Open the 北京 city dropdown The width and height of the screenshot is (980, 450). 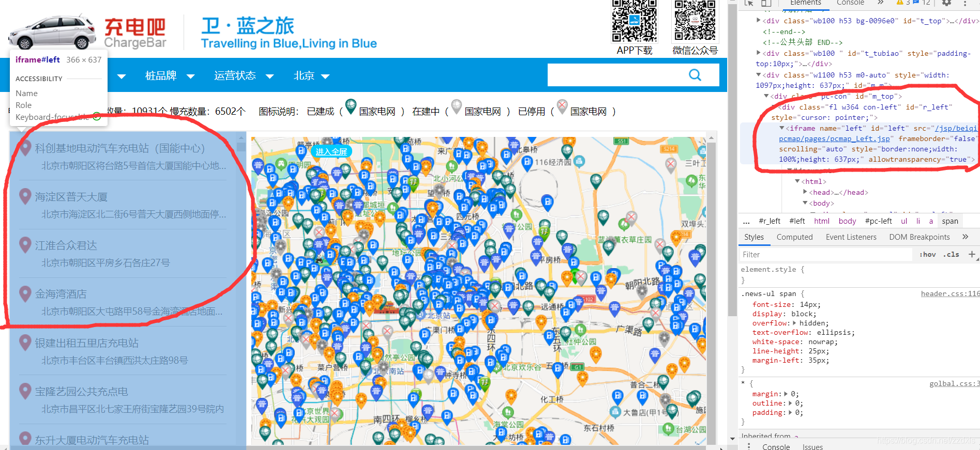[x=311, y=76]
